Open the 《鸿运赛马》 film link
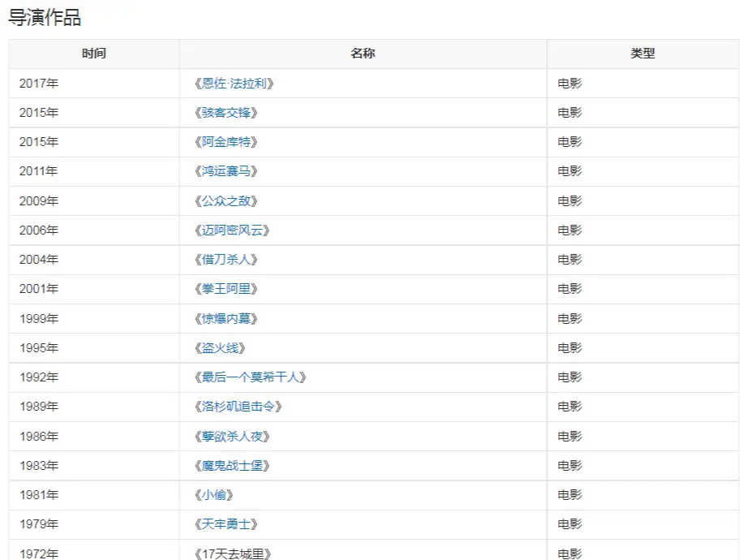The image size is (756, 560). click(226, 171)
